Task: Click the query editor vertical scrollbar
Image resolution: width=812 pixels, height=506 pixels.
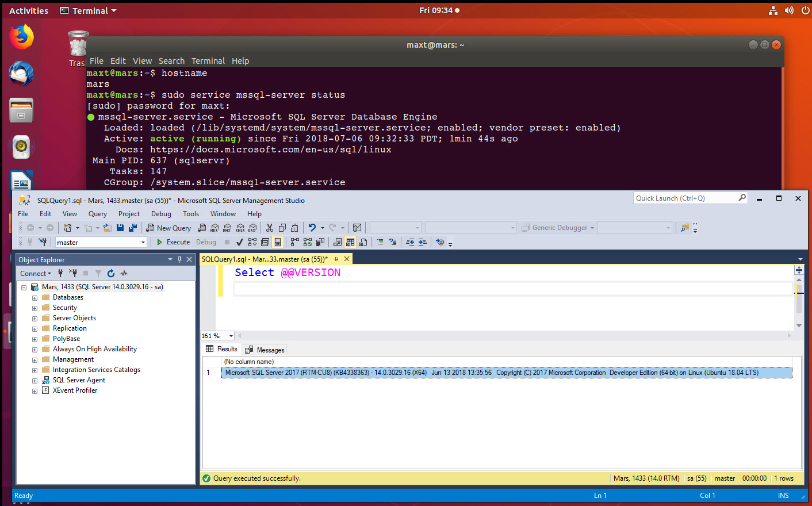Action: pyautogui.click(x=799, y=298)
